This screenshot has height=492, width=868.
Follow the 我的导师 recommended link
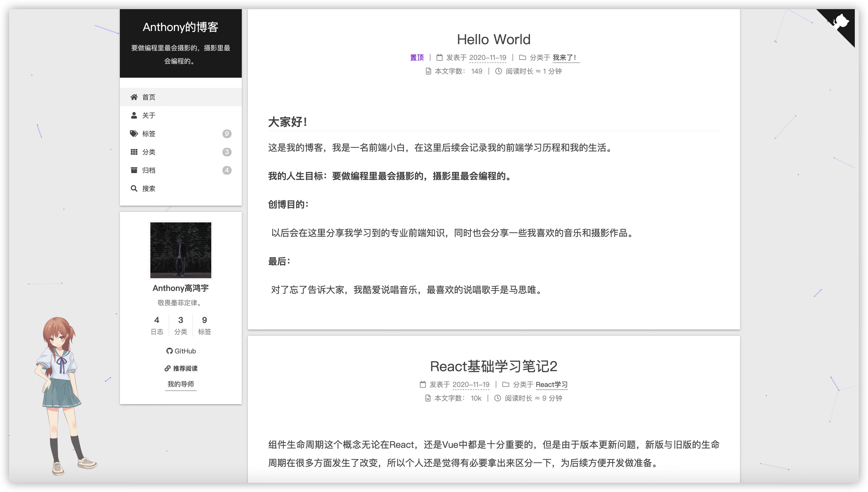[x=181, y=384]
